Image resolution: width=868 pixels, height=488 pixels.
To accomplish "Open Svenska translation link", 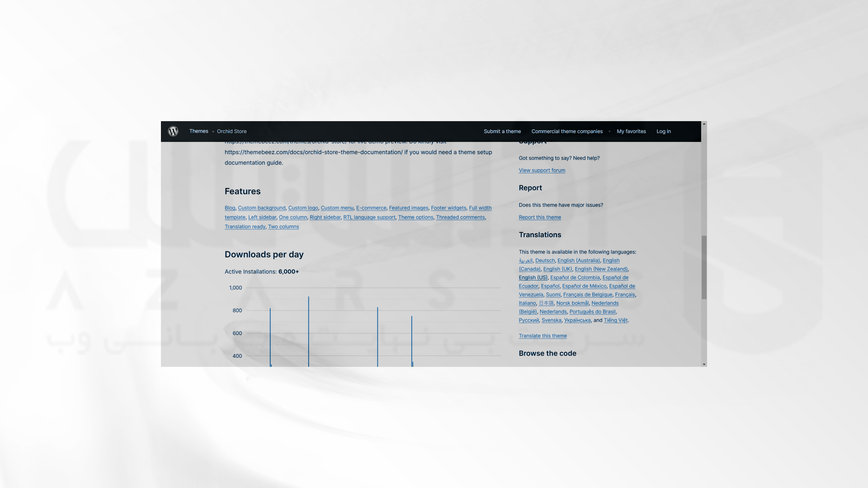I will click(x=551, y=321).
